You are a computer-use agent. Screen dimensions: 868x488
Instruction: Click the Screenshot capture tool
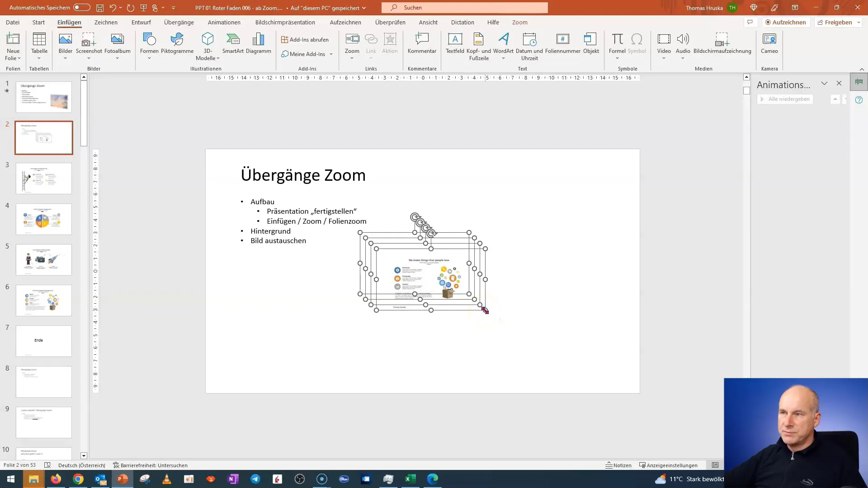pos(88,45)
